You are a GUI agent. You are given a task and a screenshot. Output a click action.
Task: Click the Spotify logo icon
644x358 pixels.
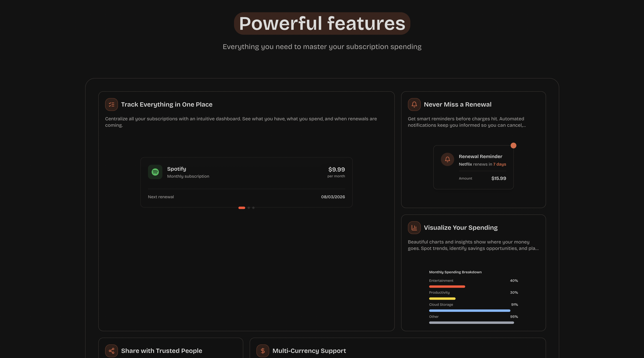pyautogui.click(x=155, y=172)
